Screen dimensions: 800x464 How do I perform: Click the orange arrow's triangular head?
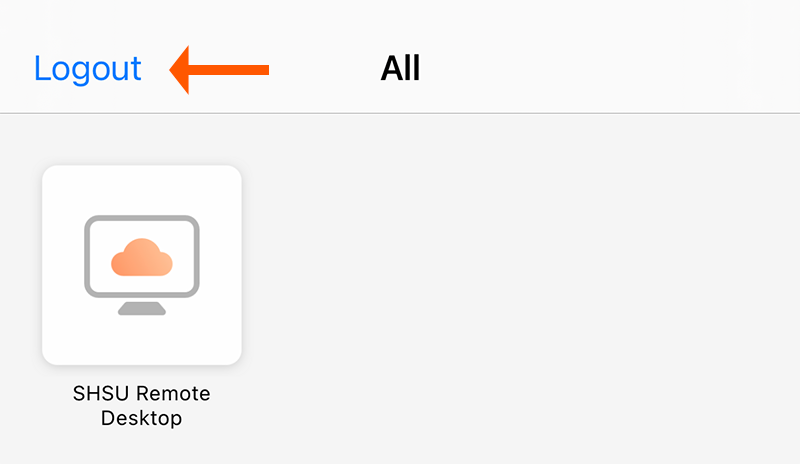179,70
